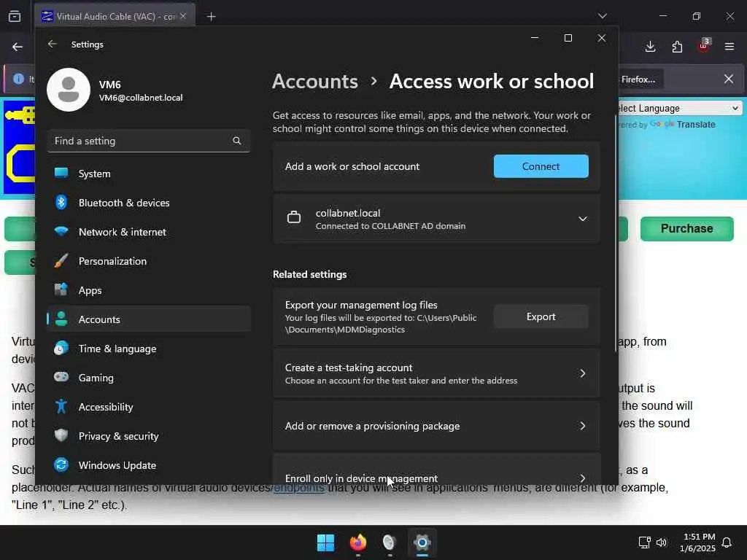Open Personalization settings
This screenshot has height=560, width=747.
[149, 261]
